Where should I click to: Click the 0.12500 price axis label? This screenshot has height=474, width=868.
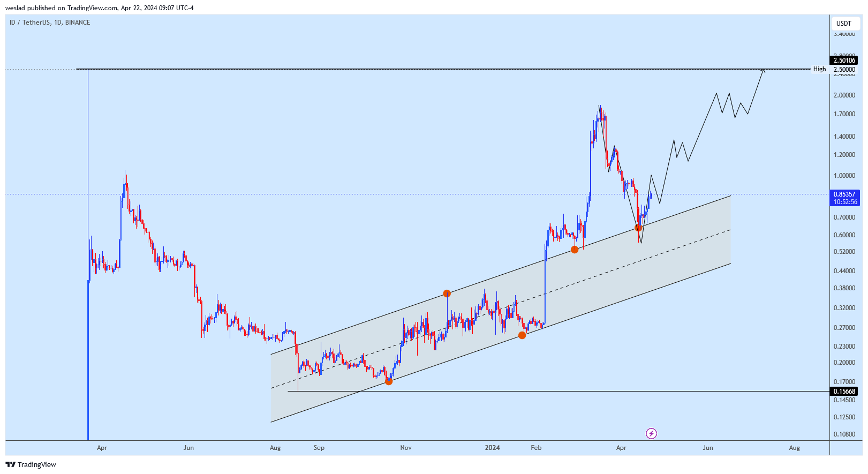(x=844, y=417)
